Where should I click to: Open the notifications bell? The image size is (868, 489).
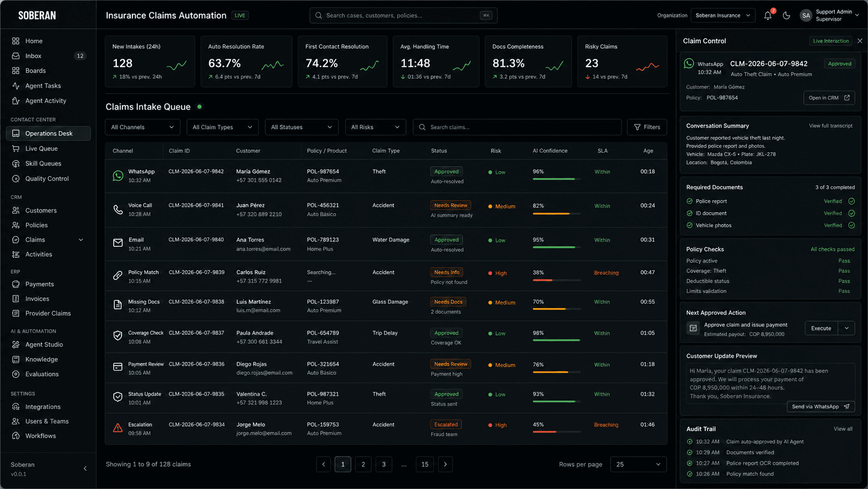coord(768,16)
